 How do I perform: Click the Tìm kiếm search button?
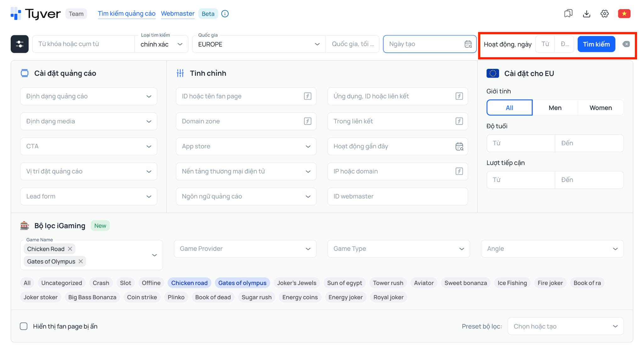pyautogui.click(x=596, y=44)
